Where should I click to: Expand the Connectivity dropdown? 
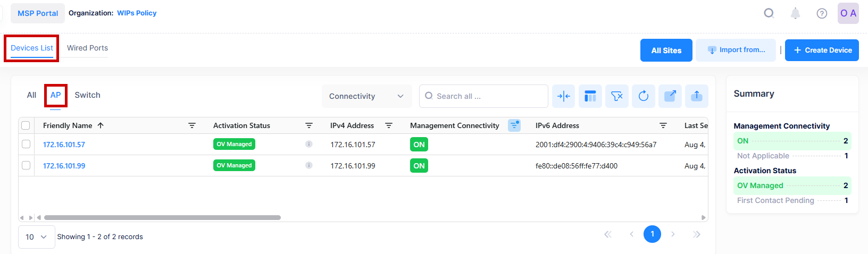click(x=366, y=96)
